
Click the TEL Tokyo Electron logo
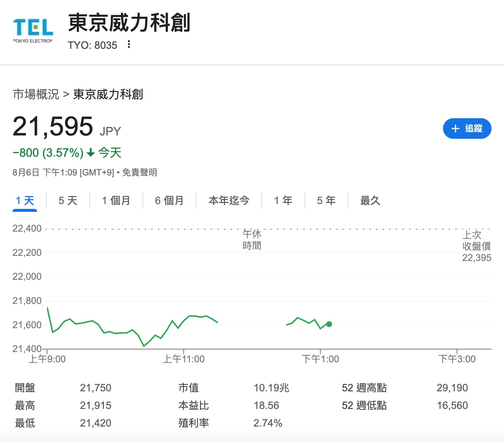coord(33,31)
